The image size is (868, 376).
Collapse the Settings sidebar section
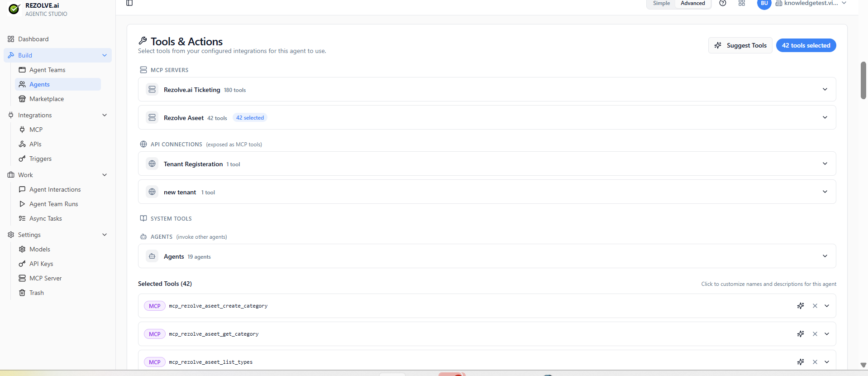pos(105,235)
